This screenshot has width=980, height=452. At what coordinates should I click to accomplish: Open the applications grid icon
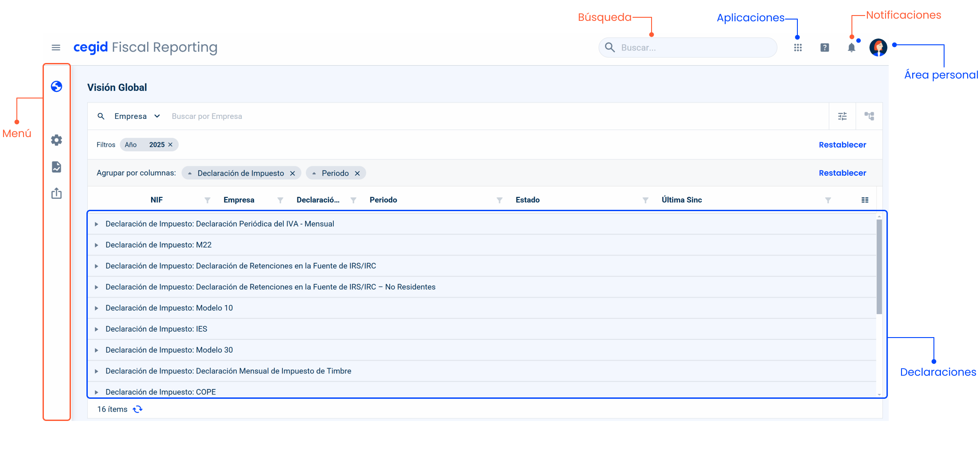click(798, 47)
